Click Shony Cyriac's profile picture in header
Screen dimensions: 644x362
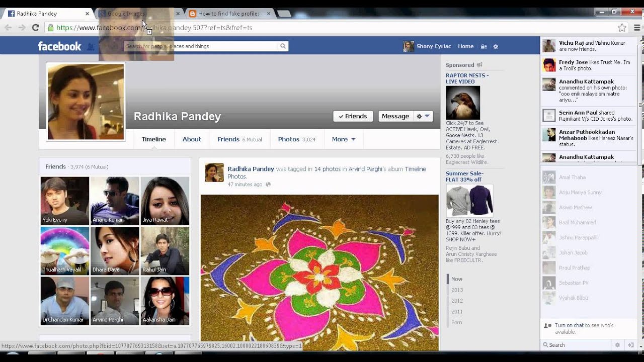[x=409, y=46]
